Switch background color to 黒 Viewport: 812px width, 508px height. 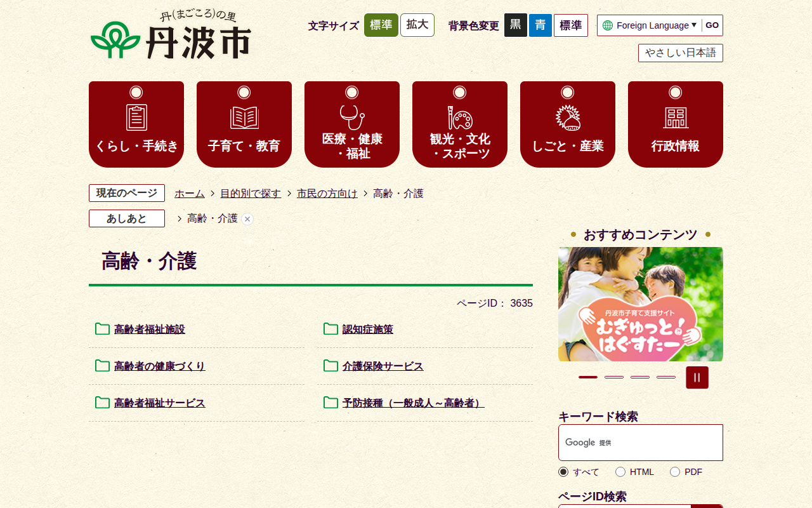tap(516, 25)
